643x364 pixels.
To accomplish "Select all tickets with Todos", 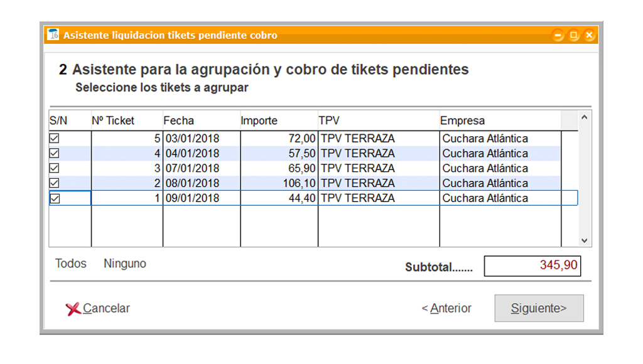I will click(x=71, y=264).
